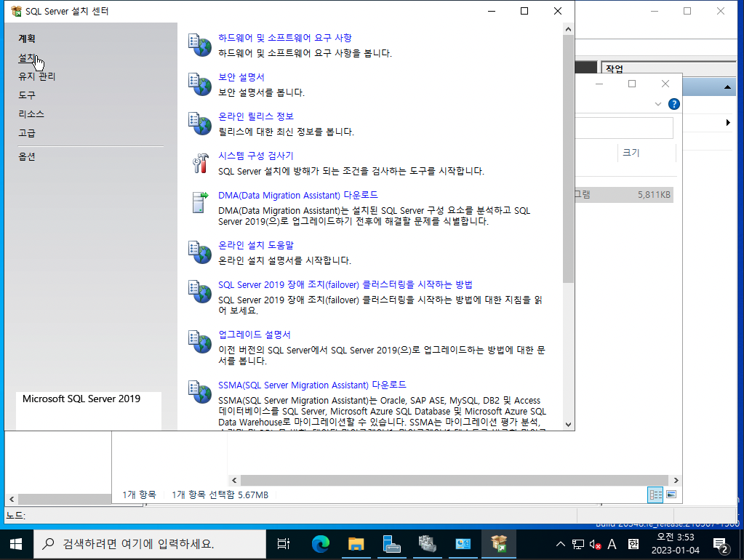Viewport: 744px width, 560px height.
Task: Toggle the A input mode indicator
Action: pos(612,544)
